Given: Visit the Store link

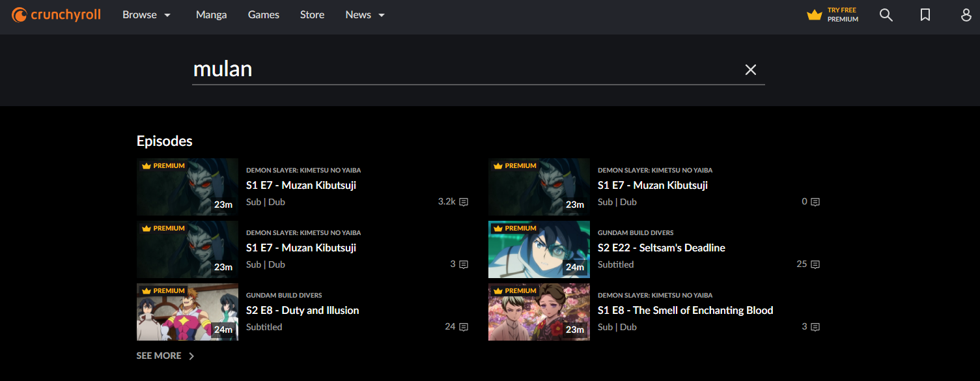Looking at the screenshot, I should tap(312, 15).
